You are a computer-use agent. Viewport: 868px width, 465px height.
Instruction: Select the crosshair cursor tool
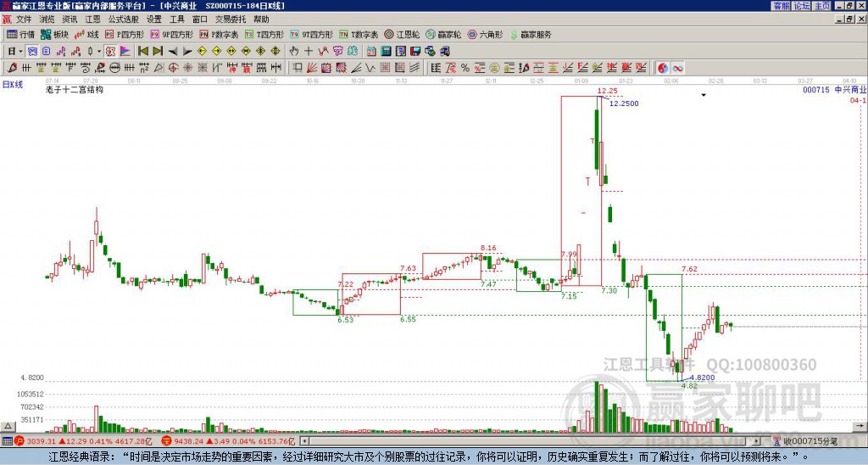[309, 51]
